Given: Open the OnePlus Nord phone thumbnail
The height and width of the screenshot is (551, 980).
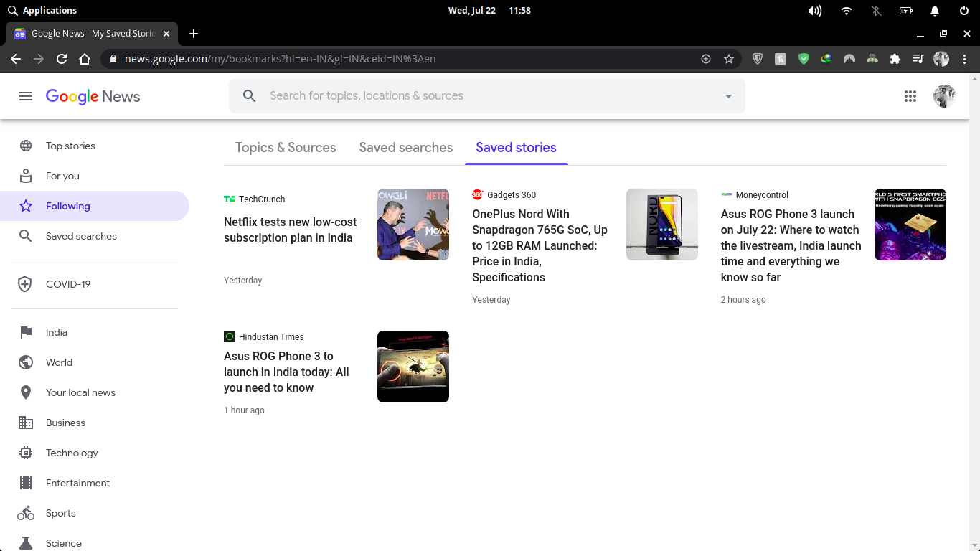Looking at the screenshot, I should (662, 225).
